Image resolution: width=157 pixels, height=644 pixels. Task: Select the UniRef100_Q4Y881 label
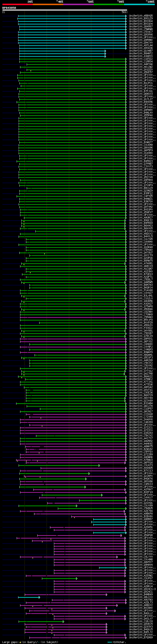(x=141, y=331)
